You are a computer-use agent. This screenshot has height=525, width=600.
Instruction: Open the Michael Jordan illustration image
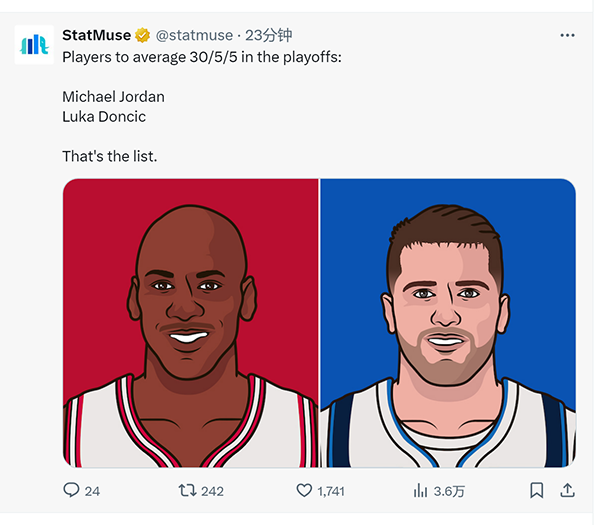191,323
